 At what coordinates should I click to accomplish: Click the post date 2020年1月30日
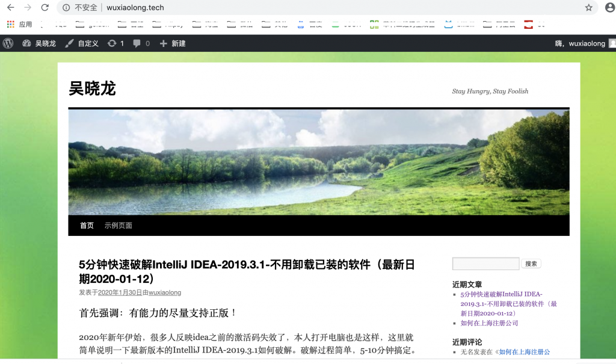point(120,292)
